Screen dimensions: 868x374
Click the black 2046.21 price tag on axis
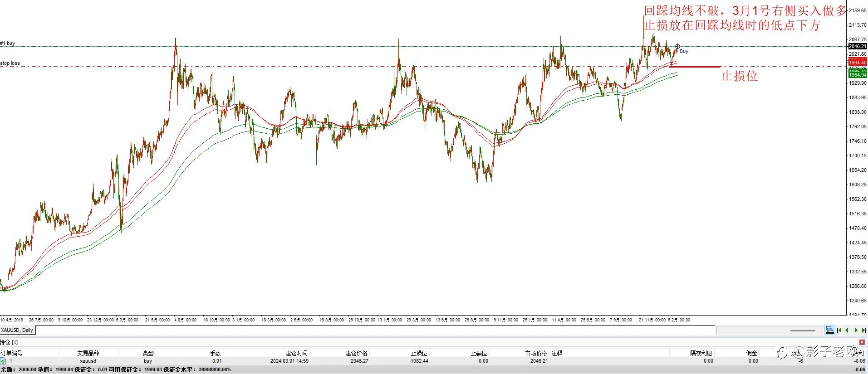tap(858, 47)
